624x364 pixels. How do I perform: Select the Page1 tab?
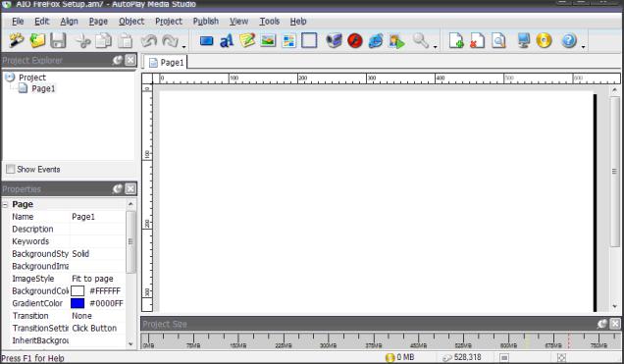(x=166, y=63)
